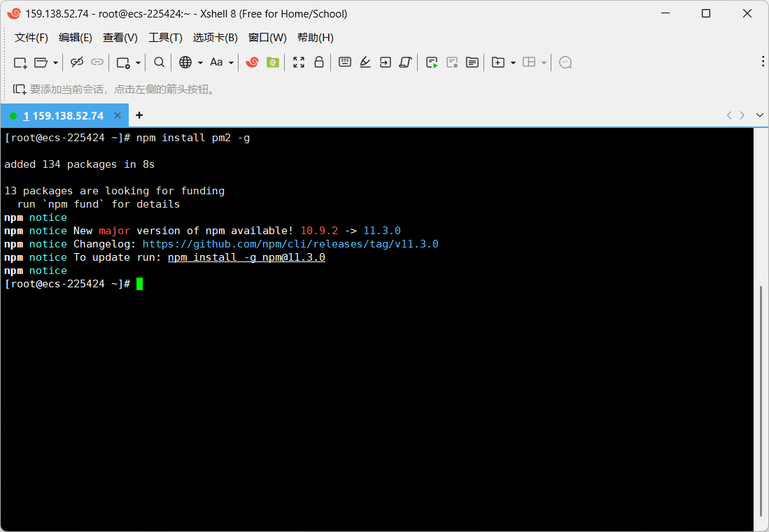Close the 159.138.52.74 tab
The width and height of the screenshot is (769, 532).
coord(118,115)
